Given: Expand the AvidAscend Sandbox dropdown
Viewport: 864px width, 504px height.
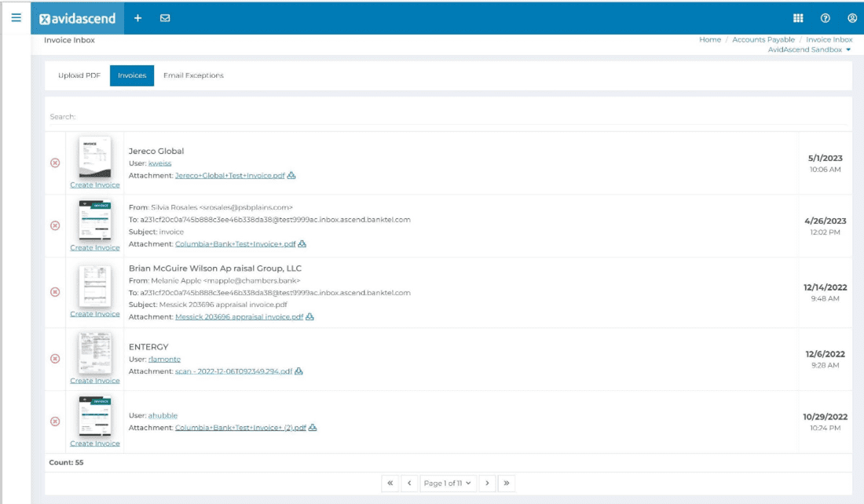Looking at the screenshot, I should click(x=808, y=49).
